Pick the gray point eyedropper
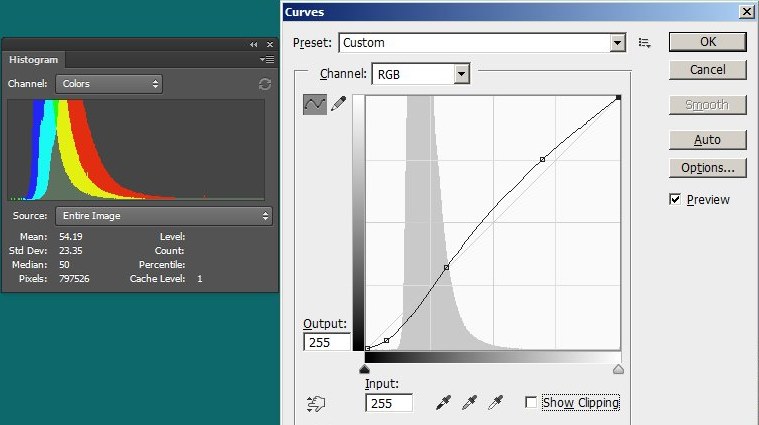 [469, 403]
